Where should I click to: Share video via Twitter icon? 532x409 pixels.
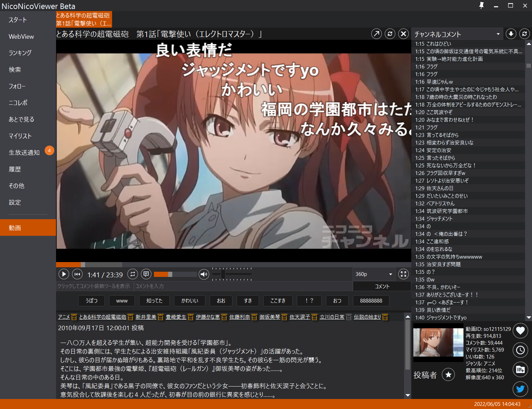[x=520, y=389]
